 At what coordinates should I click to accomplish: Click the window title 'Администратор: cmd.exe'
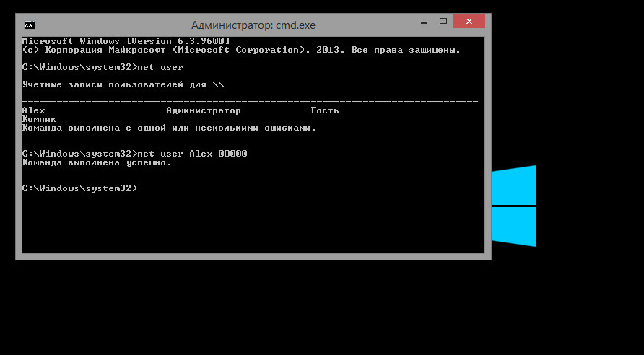click(253, 25)
